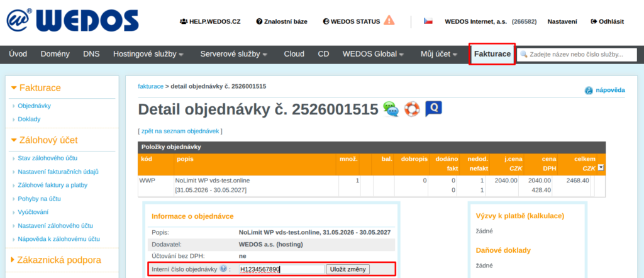
Task: Open HELP.WEDOS.CZ link
Action: pyautogui.click(x=210, y=21)
